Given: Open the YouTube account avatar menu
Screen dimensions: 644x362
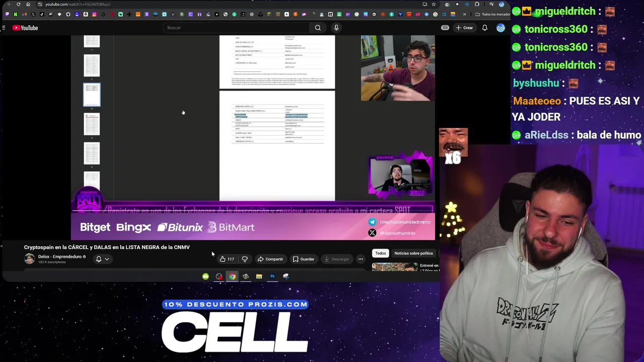Looking at the screenshot, I should click(x=500, y=28).
